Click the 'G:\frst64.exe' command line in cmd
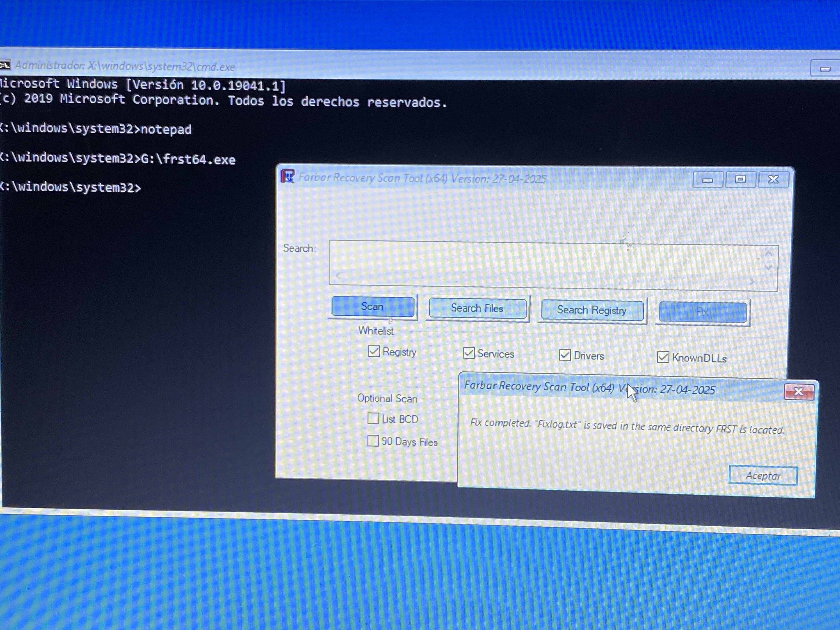This screenshot has width=840, height=630. pyautogui.click(x=118, y=158)
